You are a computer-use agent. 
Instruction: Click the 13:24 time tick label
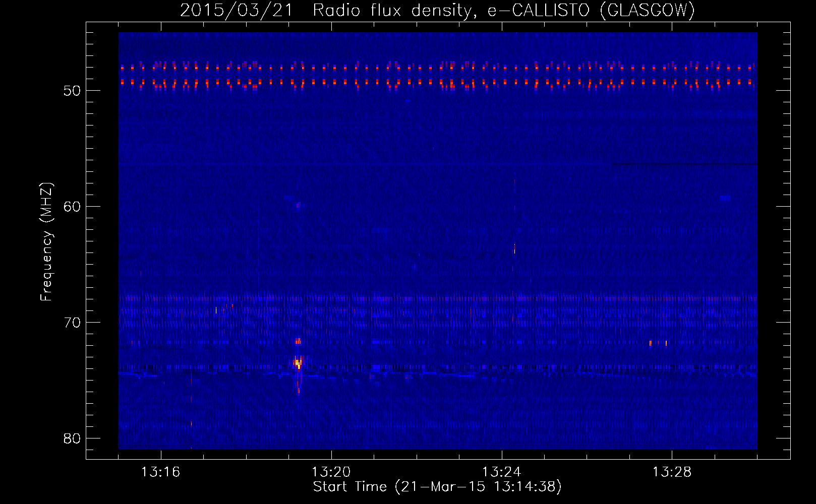click(502, 472)
